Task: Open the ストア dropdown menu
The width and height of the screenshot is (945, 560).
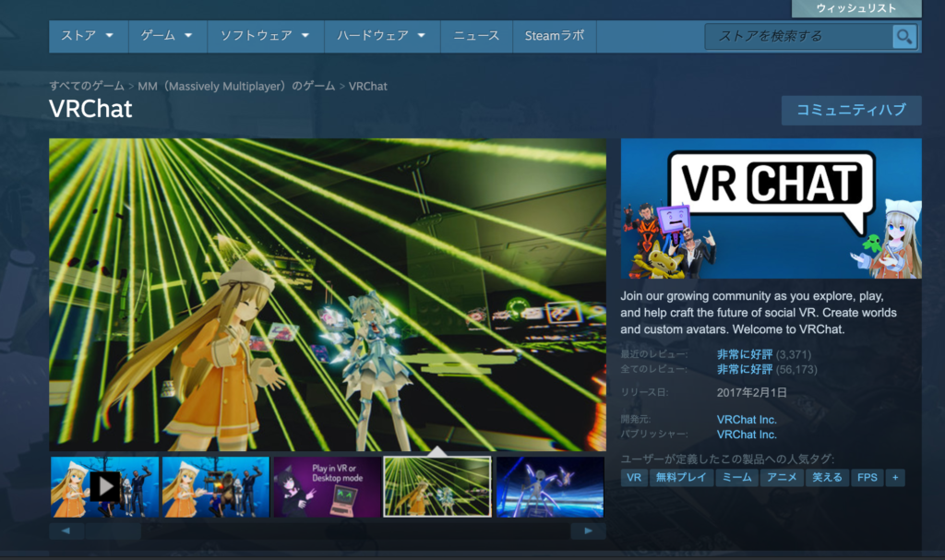Action: coord(87,36)
